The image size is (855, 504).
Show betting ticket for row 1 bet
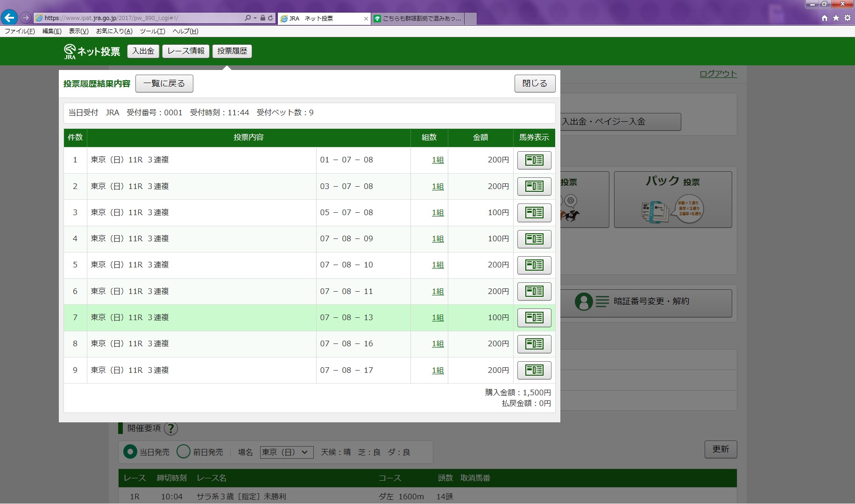(x=534, y=160)
